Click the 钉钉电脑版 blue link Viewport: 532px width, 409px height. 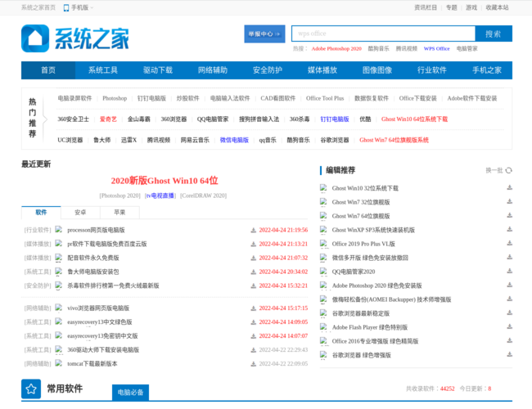point(335,119)
